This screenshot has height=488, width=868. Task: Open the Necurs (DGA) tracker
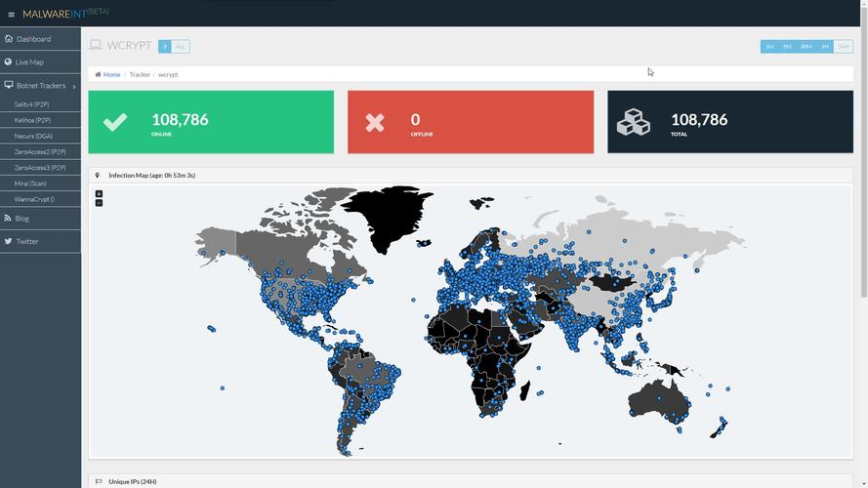coord(33,136)
